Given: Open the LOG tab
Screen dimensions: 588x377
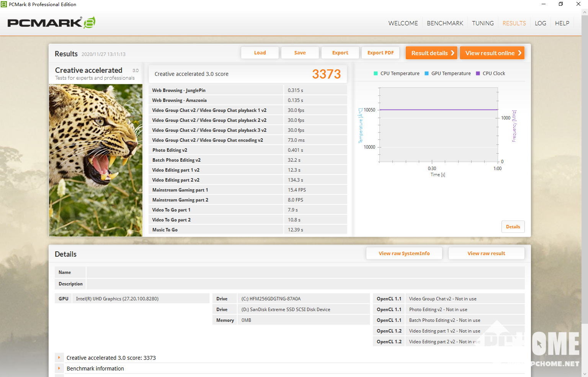Looking at the screenshot, I should [x=541, y=23].
